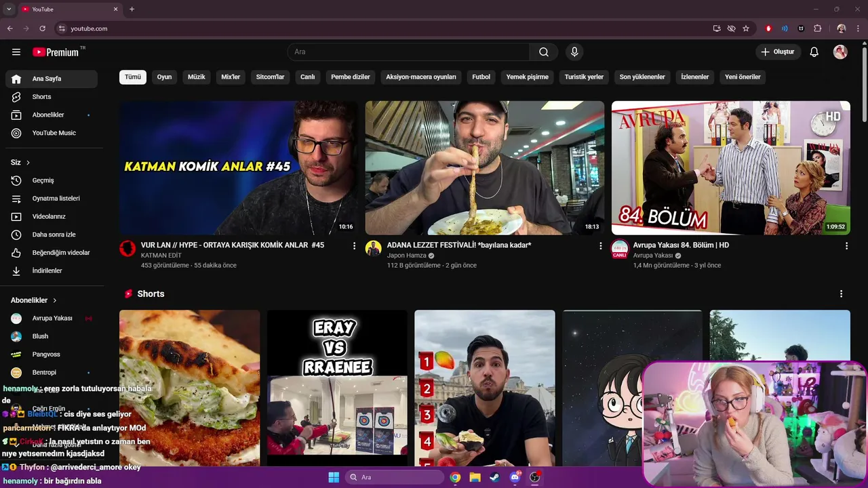Open Daha sonra izle list

point(52,235)
